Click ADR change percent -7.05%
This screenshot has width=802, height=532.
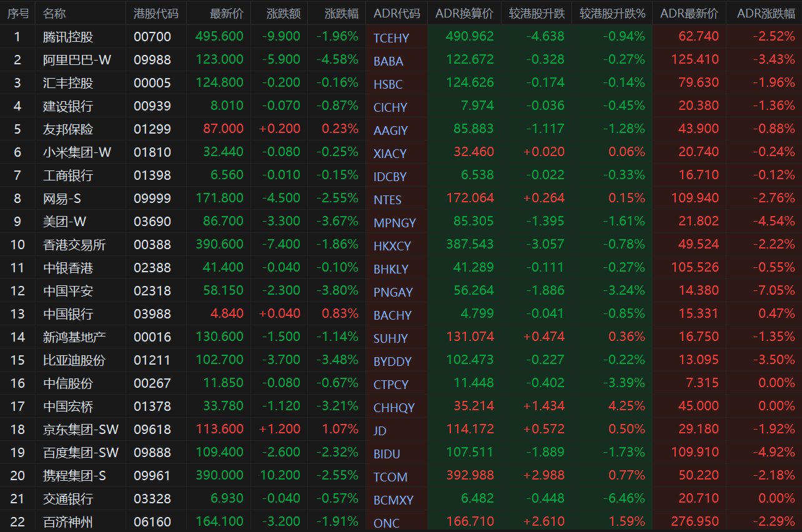(774, 291)
